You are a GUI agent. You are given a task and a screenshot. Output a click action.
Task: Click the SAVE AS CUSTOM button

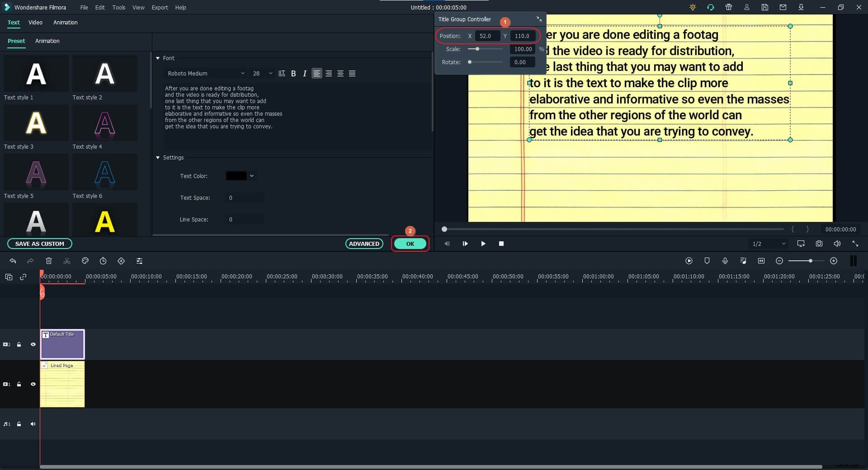click(x=40, y=244)
